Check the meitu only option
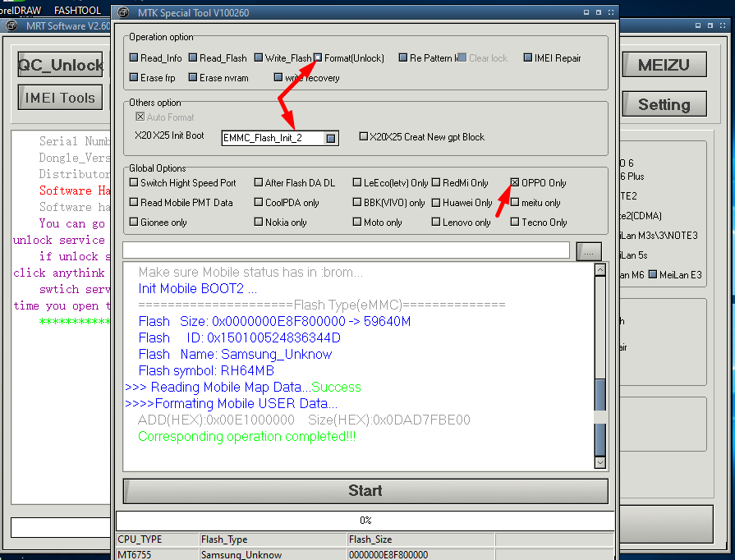 tap(515, 202)
